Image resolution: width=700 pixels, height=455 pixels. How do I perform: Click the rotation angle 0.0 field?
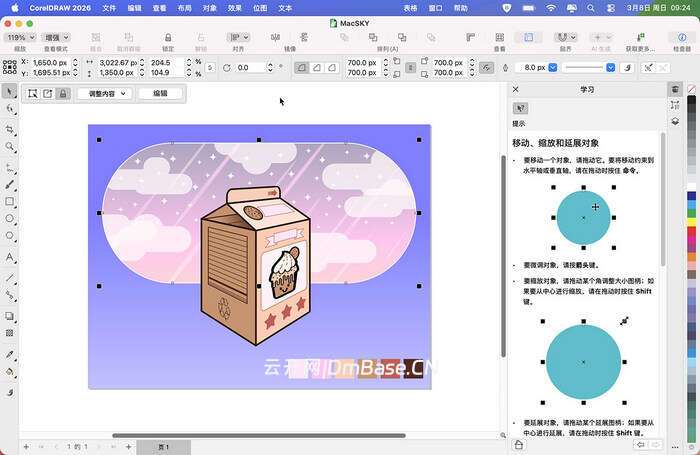click(x=251, y=67)
